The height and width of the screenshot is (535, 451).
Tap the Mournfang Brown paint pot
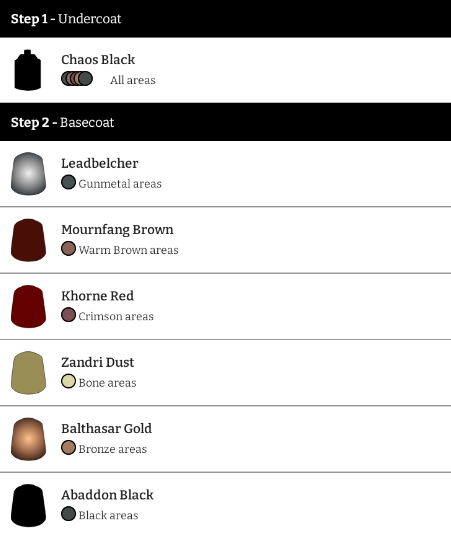coord(28,240)
